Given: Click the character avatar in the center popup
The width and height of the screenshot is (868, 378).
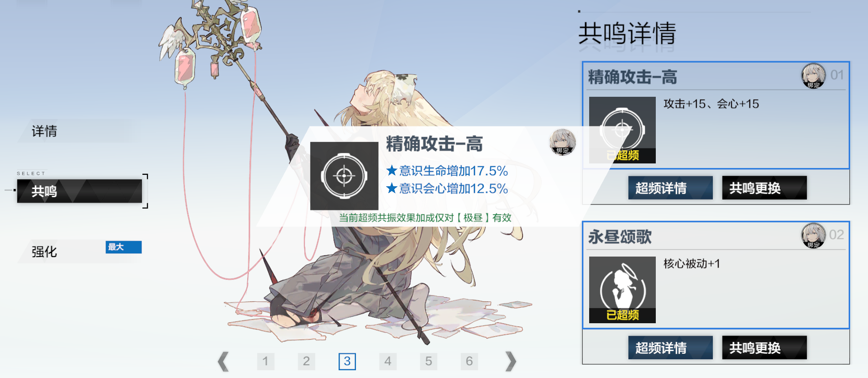Looking at the screenshot, I should pyautogui.click(x=562, y=142).
